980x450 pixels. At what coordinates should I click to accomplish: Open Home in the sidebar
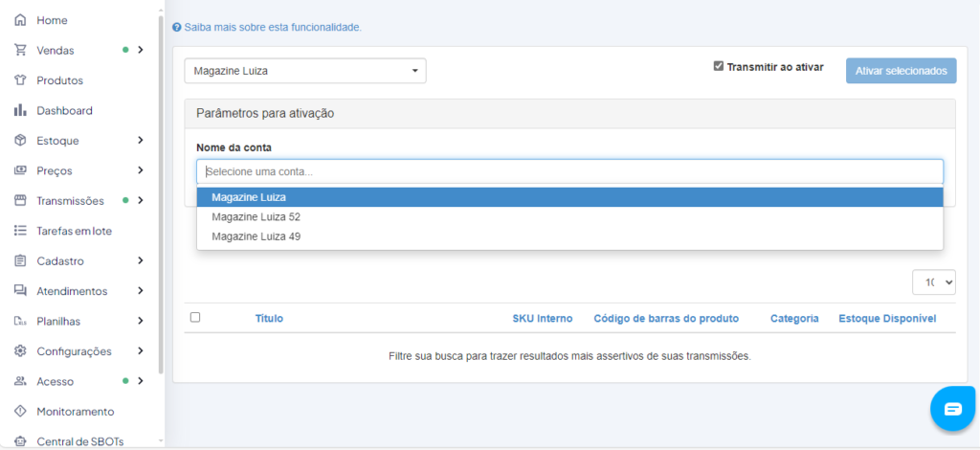click(52, 21)
